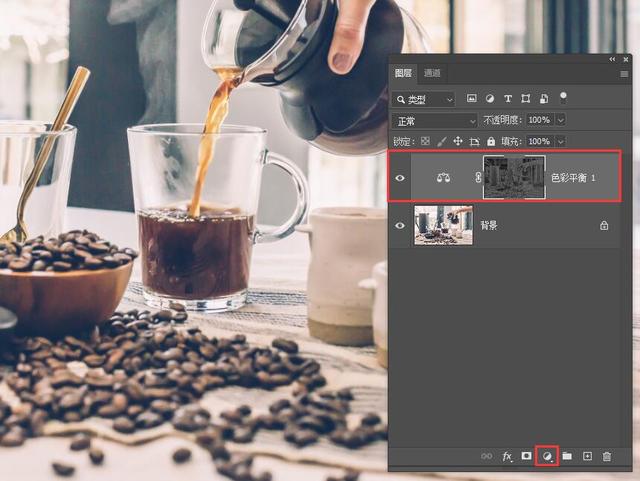Click the mask link chain icon
Image resolution: width=640 pixels, height=481 pixels.
point(478,177)
